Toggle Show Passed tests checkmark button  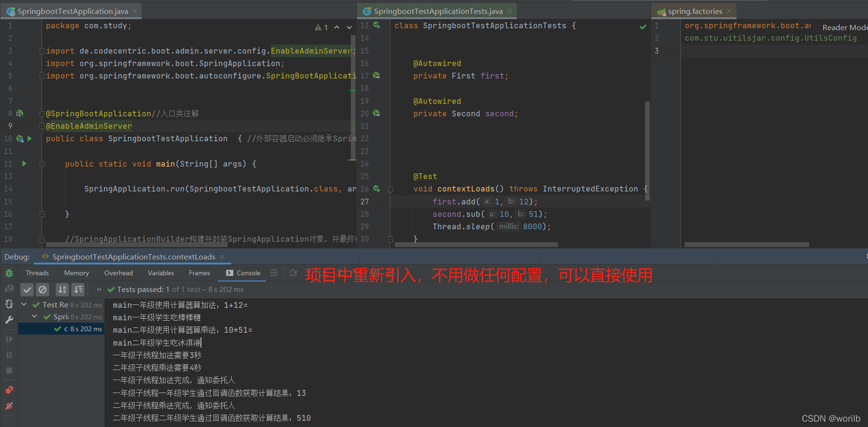[27, 289]
